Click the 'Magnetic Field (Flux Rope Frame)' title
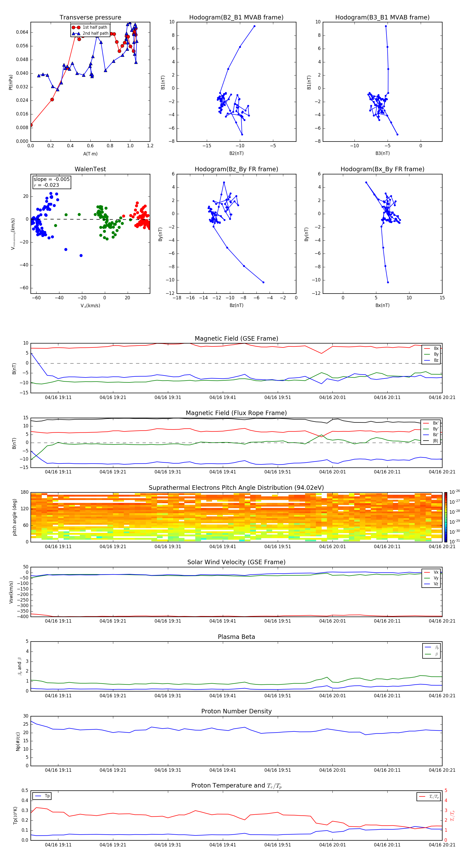This screenshot has width=473, height=868. [x=236, y=413]
